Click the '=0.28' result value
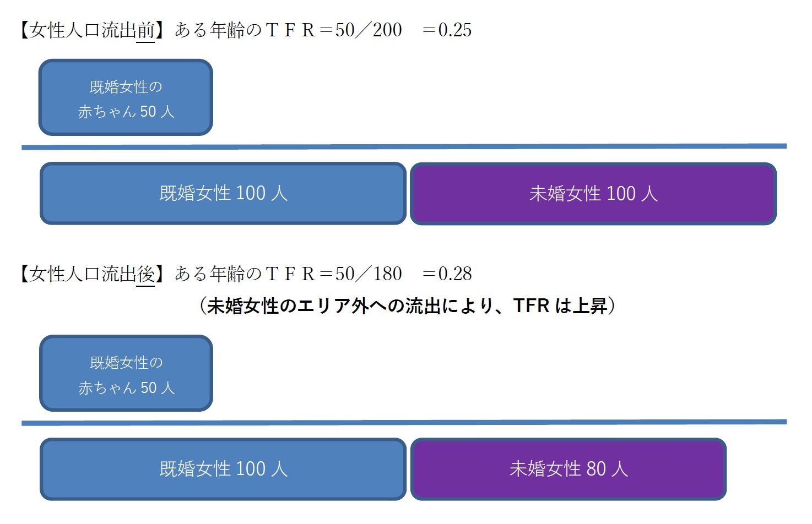 (x=447, y=274)
